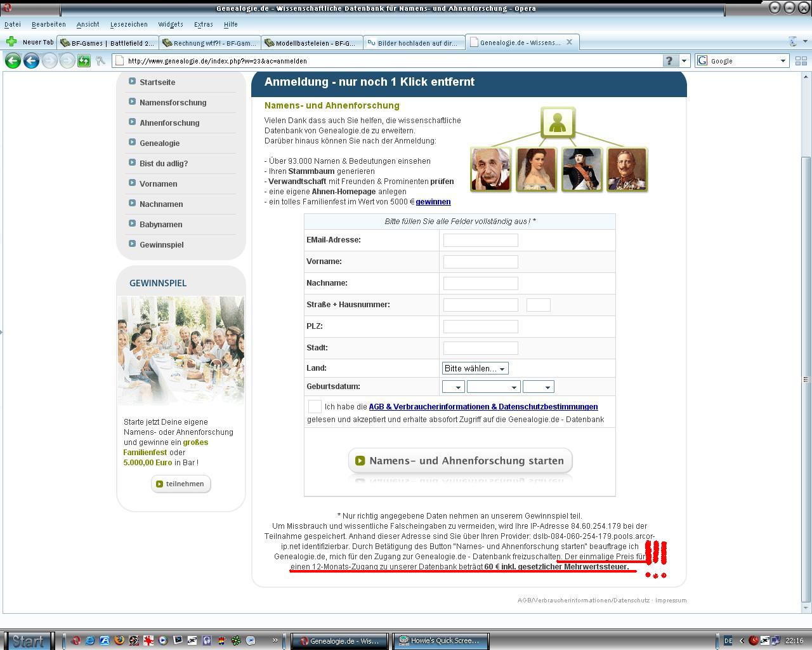Open the Extras menu
Viewport: 812px width, 650px height.
click(204, 24)
